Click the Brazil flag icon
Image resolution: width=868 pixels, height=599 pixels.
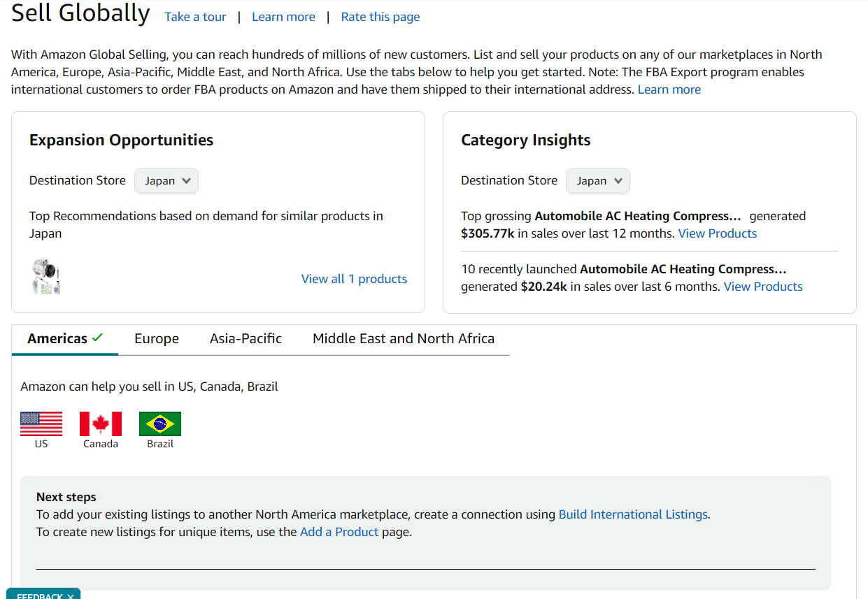pos(160,424)
